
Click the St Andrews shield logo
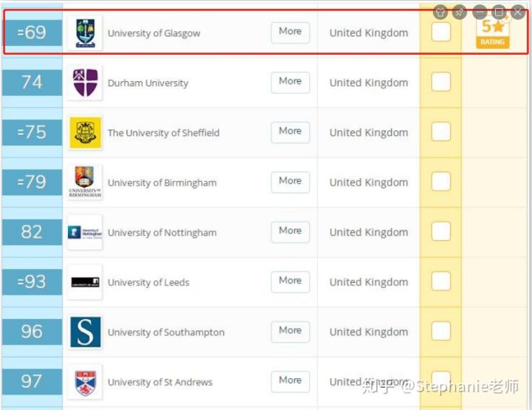point(85,381)
